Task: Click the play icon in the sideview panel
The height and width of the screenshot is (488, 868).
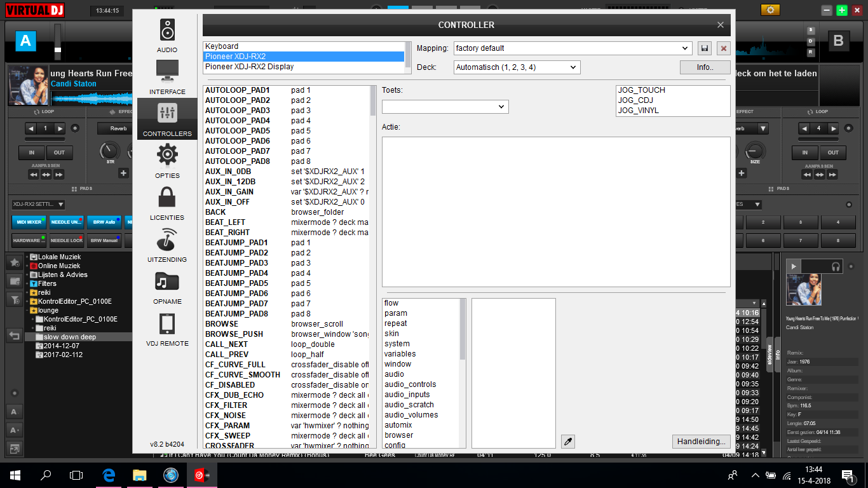Action: coord(794,266)
